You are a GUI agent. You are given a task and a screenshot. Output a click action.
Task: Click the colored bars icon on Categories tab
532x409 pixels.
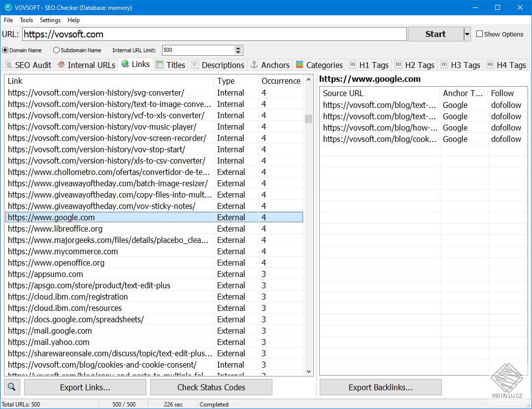299,65
